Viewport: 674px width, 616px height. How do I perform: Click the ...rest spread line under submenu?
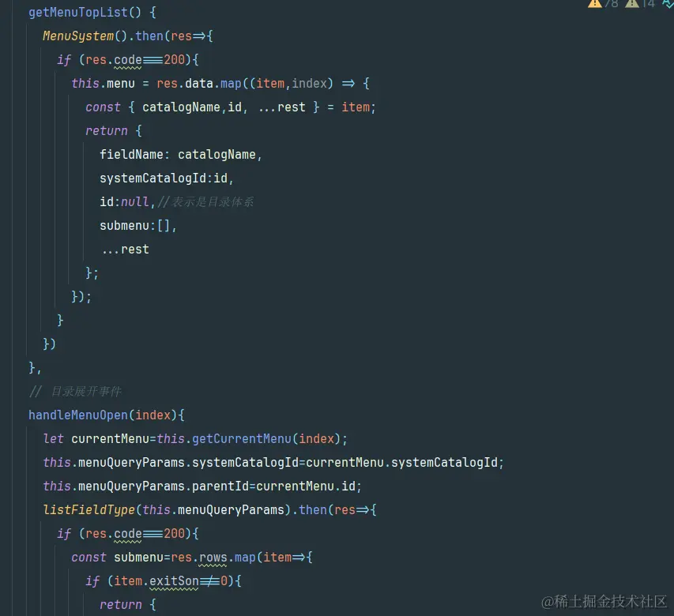click(126, 250)
